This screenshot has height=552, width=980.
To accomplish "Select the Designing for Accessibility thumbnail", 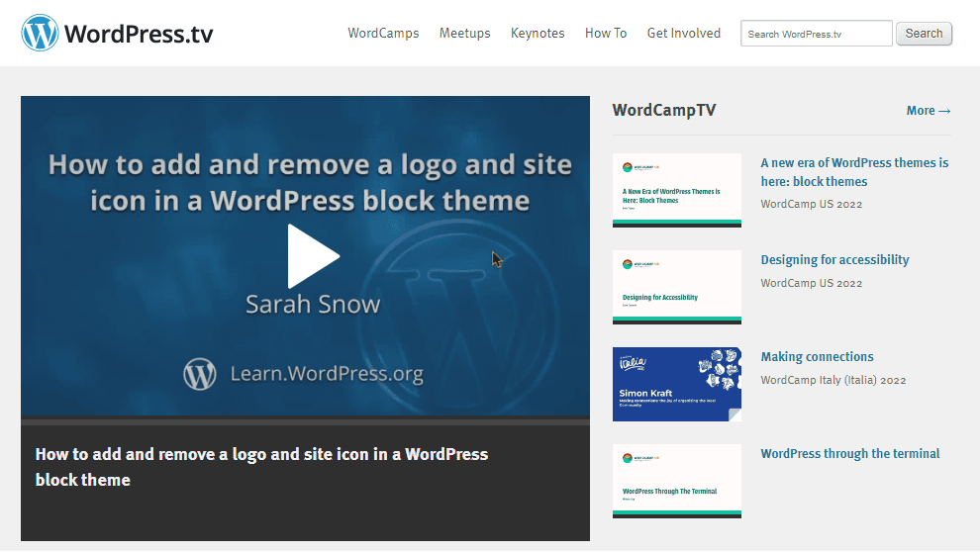I will pyautogui.click(x=676, y=287).
